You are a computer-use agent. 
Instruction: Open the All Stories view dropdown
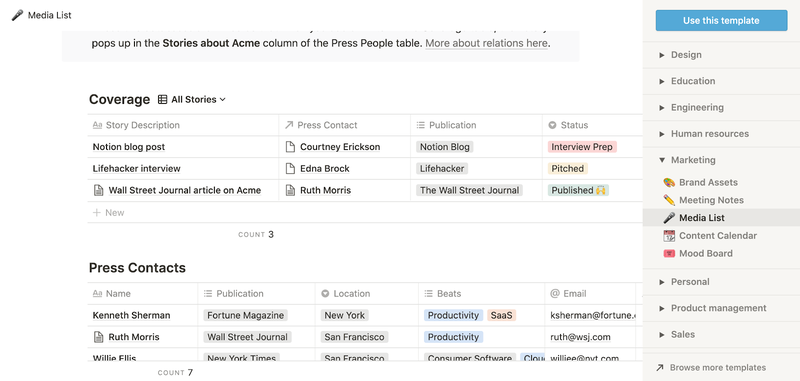point(191,99)
